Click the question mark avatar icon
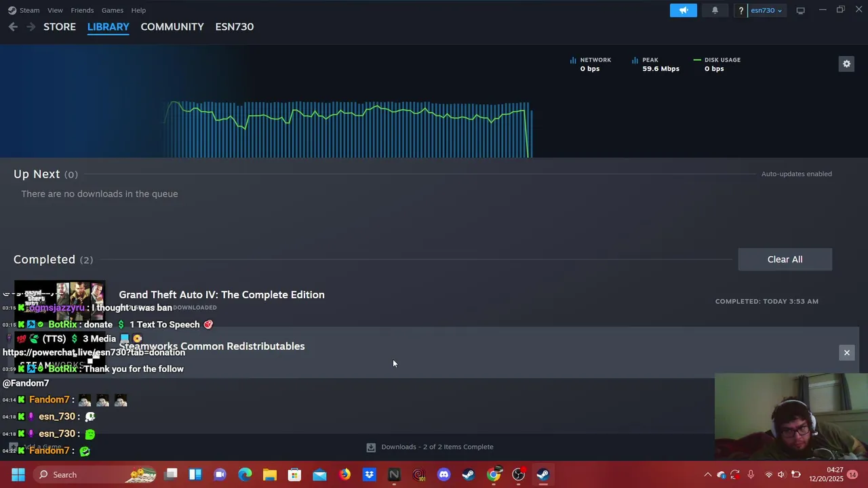The width and height of the screenshot is (868, 488). click(741, 10)
